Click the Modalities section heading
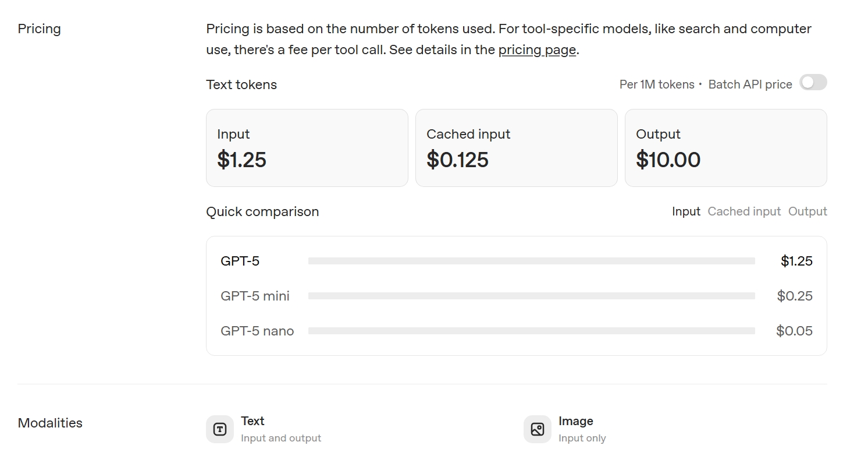Image resolution: width=868 pixels, height=463 pixels. coord(50,423)
